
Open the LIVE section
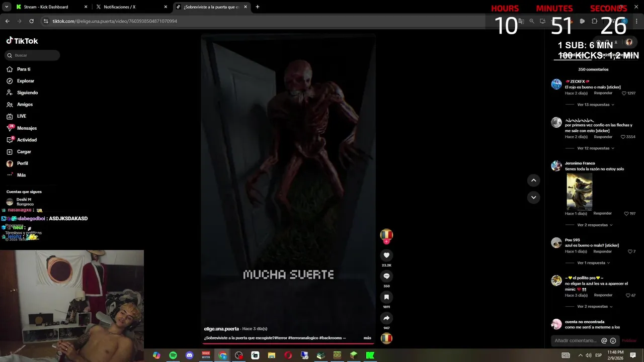17,116
